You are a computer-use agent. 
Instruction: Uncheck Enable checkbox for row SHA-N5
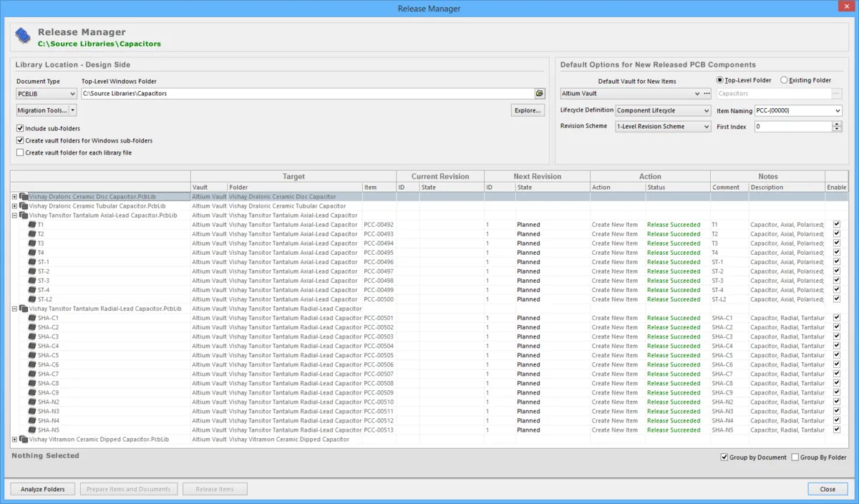pos(837,430)
